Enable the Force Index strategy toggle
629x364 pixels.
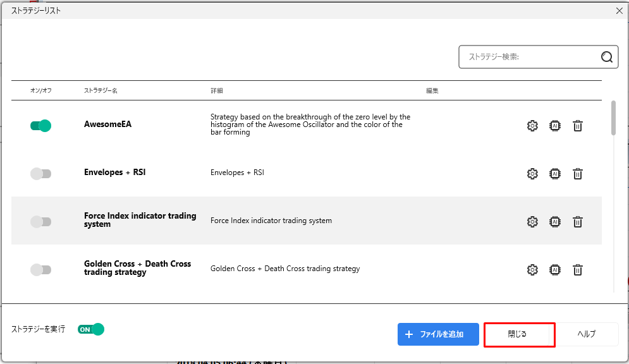point(40,222)
